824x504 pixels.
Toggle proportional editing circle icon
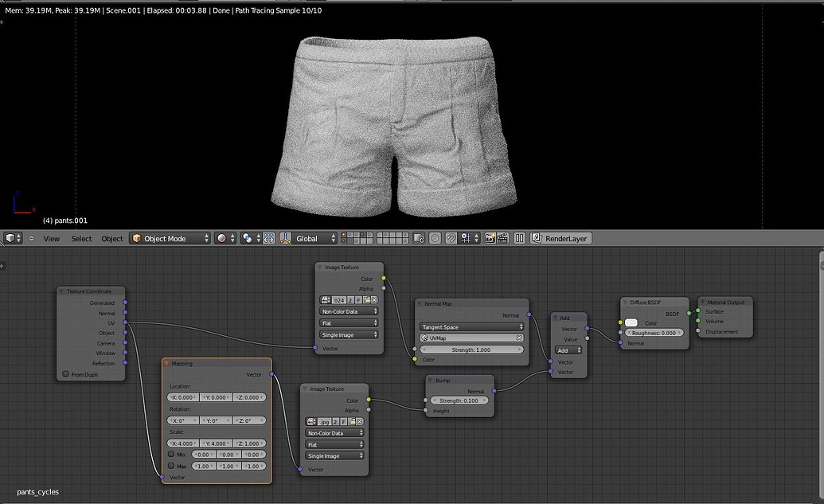435,238
